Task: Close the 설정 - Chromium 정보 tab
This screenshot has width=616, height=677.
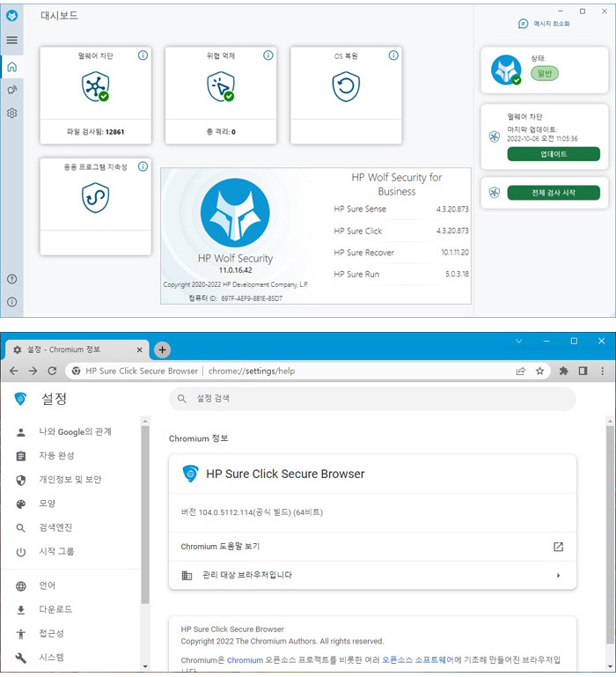Action: coord(139,350)
